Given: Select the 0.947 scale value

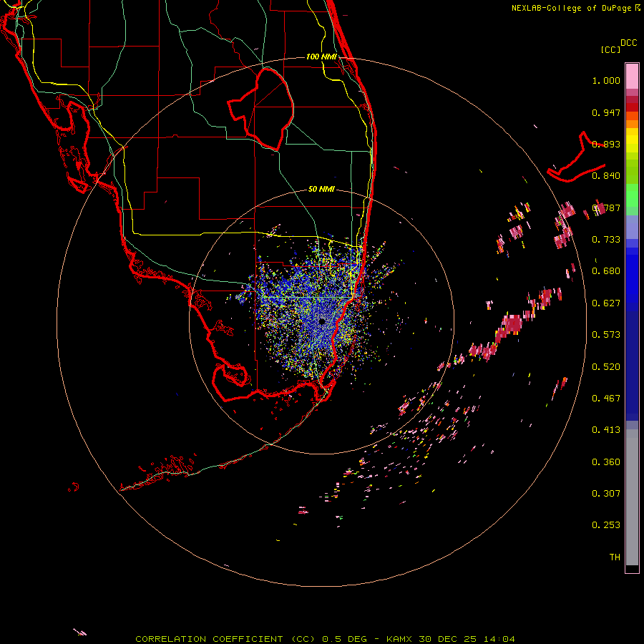Looking at the screenshot, I should point(606,112).
